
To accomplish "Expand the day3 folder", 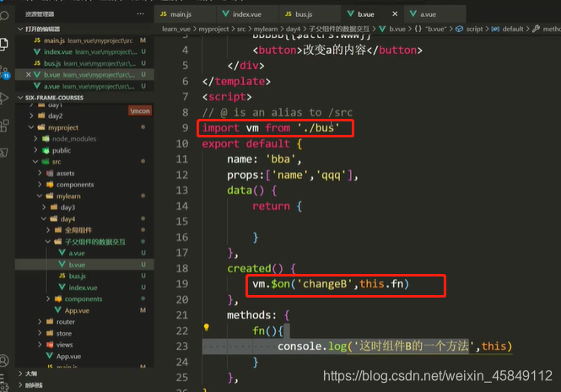I will pos(45,207).
